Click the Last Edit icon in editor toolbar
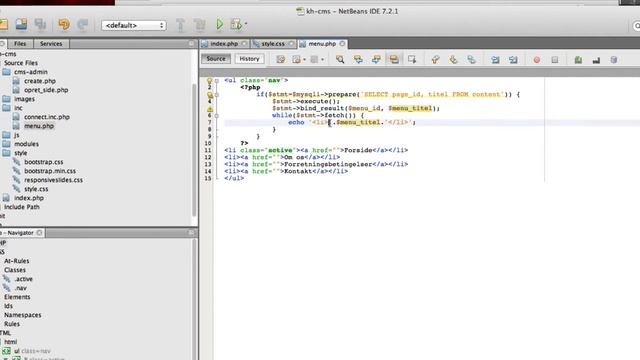 [280, 60]
